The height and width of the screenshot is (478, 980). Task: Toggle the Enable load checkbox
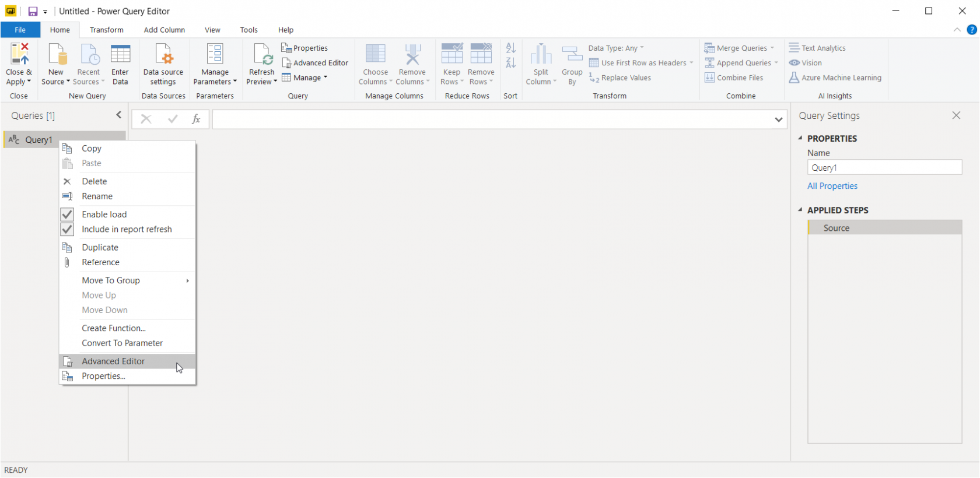[x=67, y=215]
